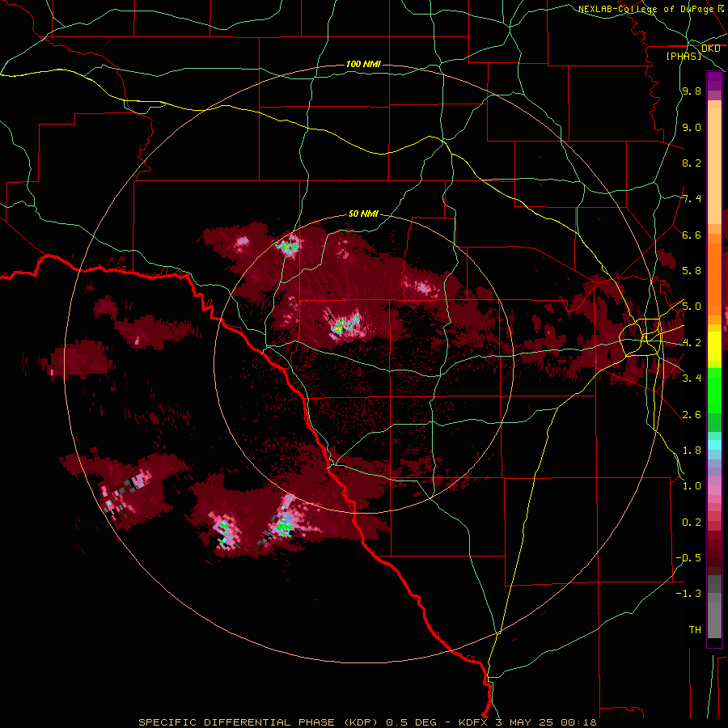Click the -1.3 value on the color scale
Viewport: 728px width, 728px height.
click(x=688, y=594)
